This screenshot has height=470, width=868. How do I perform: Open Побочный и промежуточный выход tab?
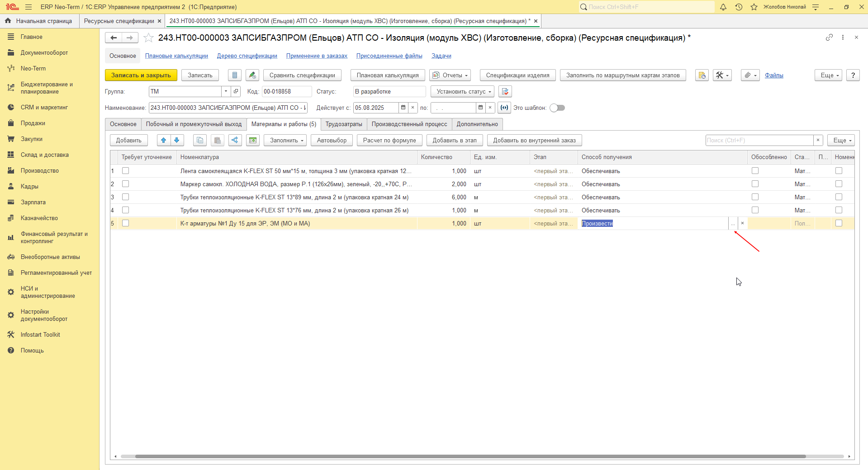pos(194,124)
